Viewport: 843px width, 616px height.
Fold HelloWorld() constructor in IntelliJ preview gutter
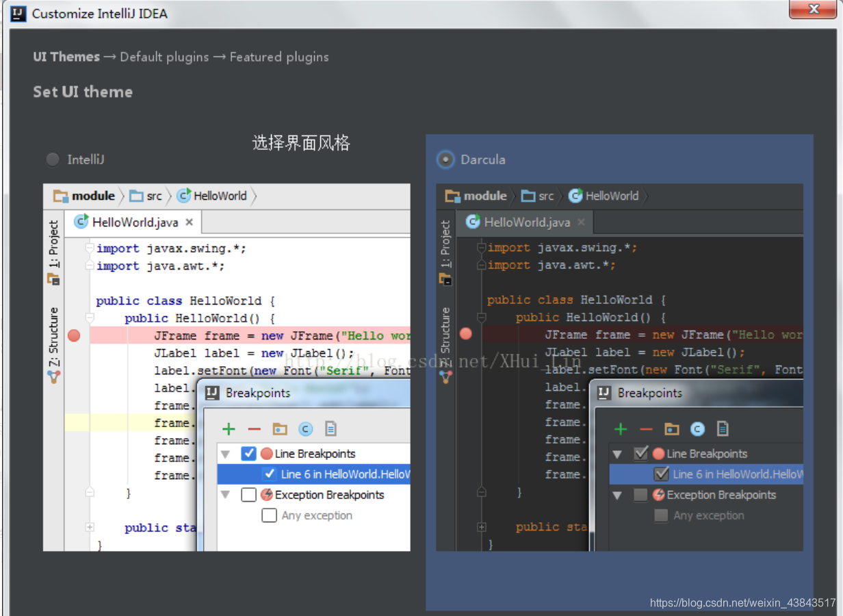pos(90,318)
